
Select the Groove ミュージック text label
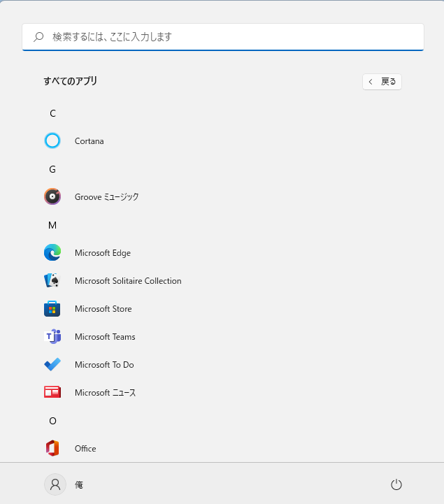point(106,196)
